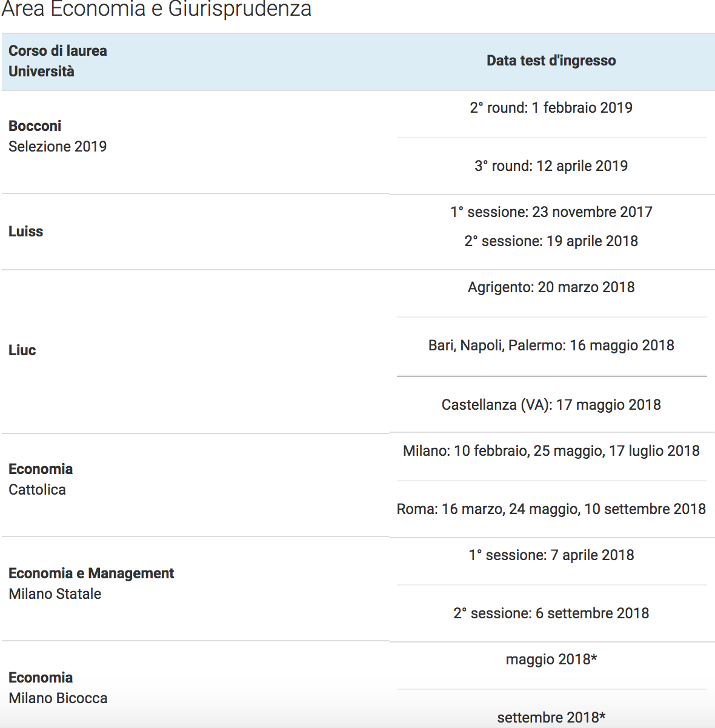Select the Roma dates for Cattolica

(551, 509)
